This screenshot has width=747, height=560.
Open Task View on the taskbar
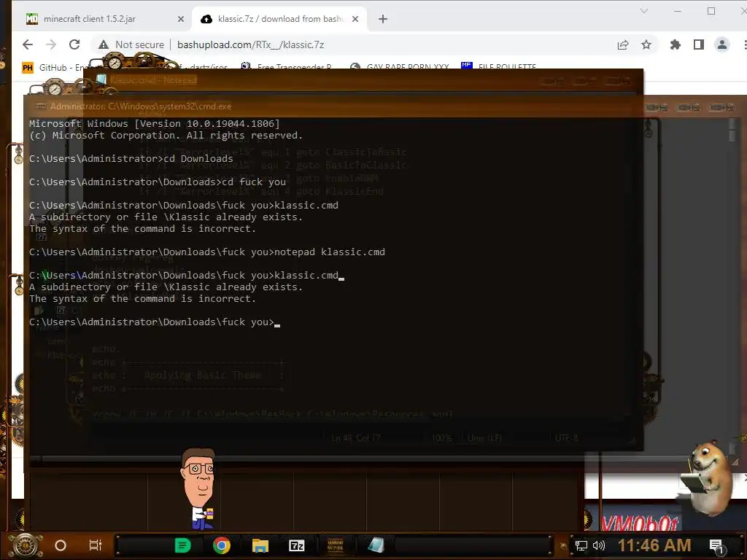click(96, 545)
